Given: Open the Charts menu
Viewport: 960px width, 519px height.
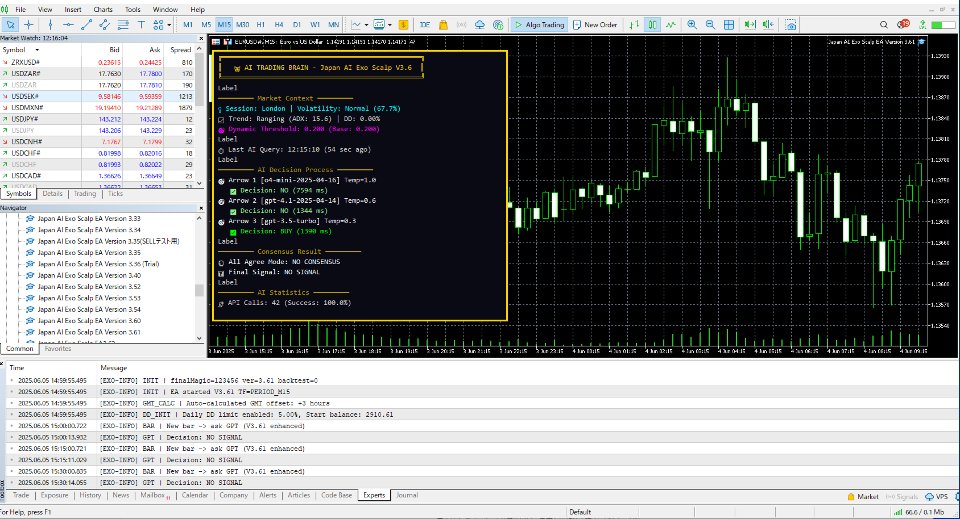Looking at the screenshot, I should pyautogui.click(x=103, y=9).
